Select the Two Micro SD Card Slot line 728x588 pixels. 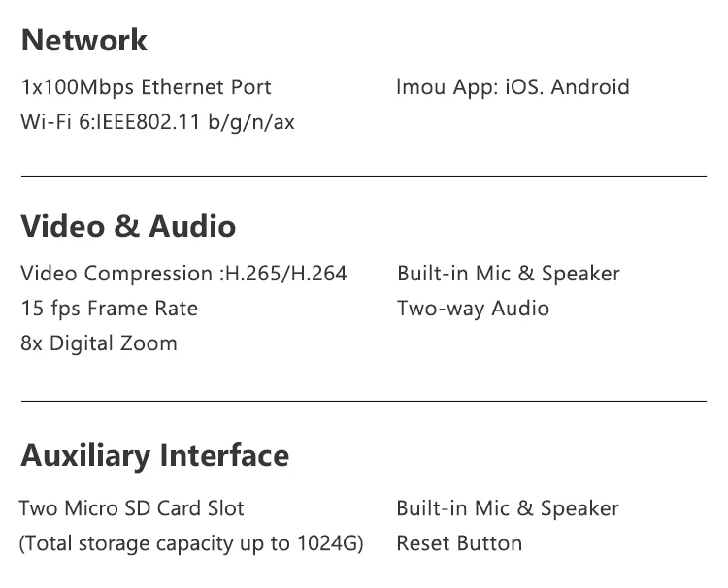(131, 508)
